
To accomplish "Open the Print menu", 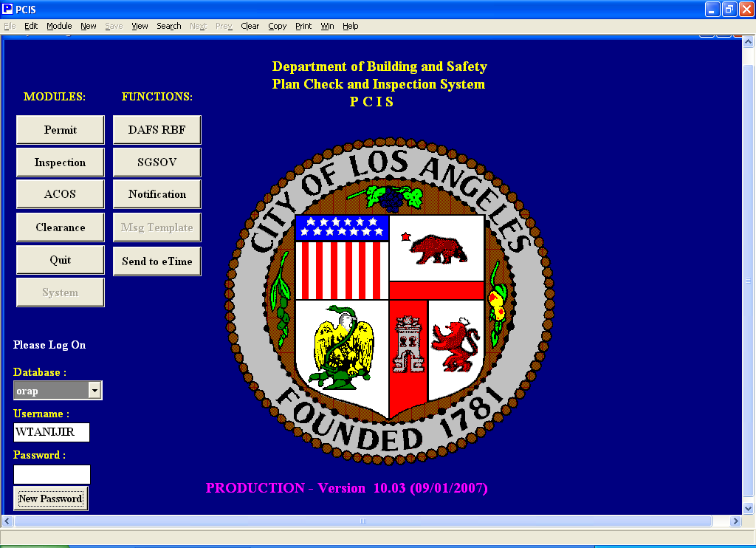I will [x=303, y=26].
